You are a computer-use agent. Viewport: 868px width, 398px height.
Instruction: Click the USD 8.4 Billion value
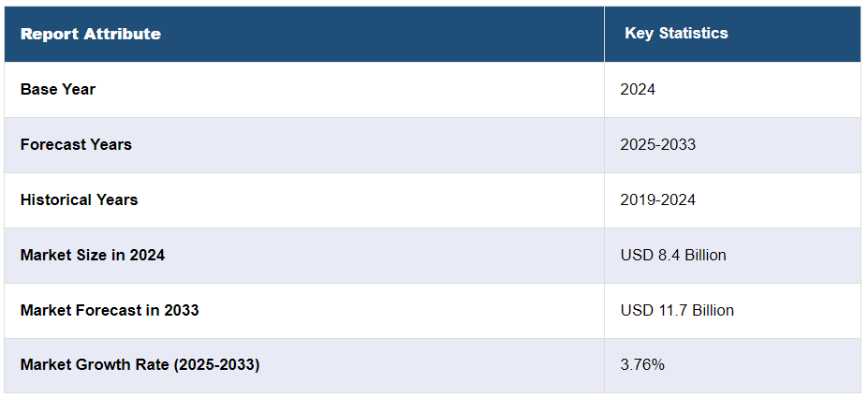[x=673, y=255]
